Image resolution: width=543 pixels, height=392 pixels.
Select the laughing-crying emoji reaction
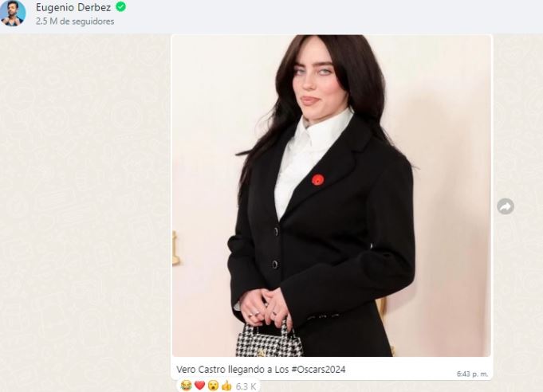(x=186, y=385)
